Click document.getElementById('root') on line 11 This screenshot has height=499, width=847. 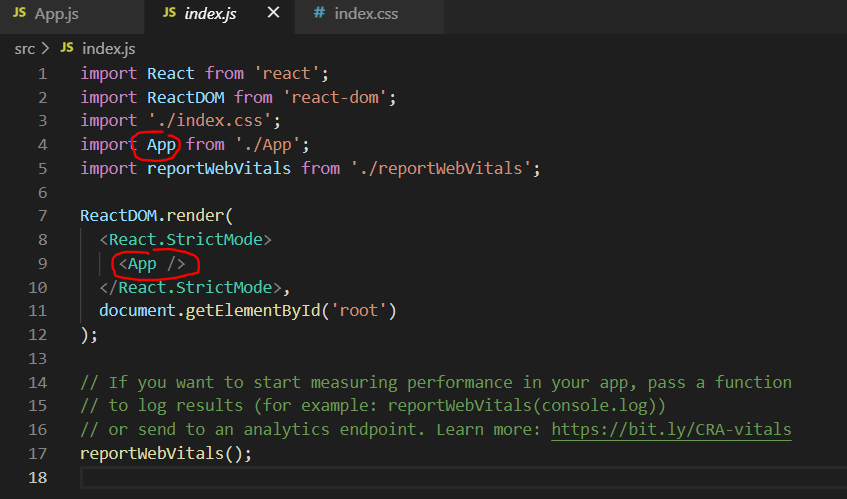tap(248, 311)
